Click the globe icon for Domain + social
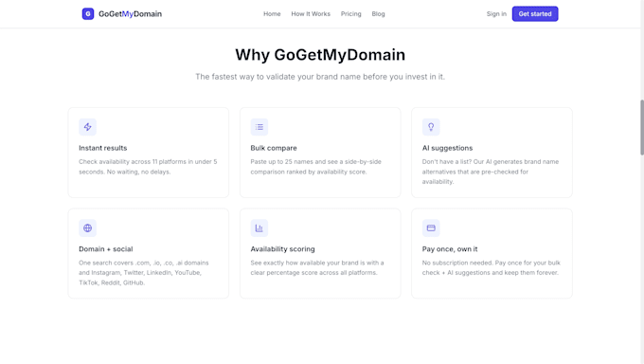644x364 pixels. 87,228
